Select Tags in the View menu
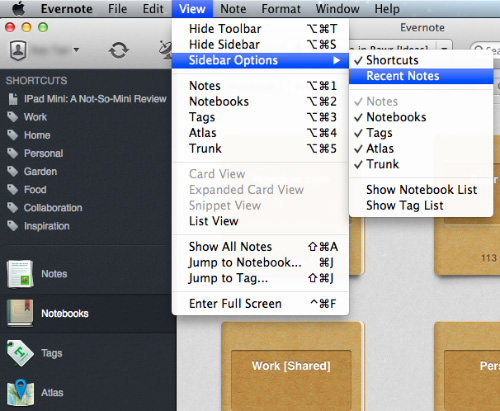500x411 pixels. pos(260,117)
